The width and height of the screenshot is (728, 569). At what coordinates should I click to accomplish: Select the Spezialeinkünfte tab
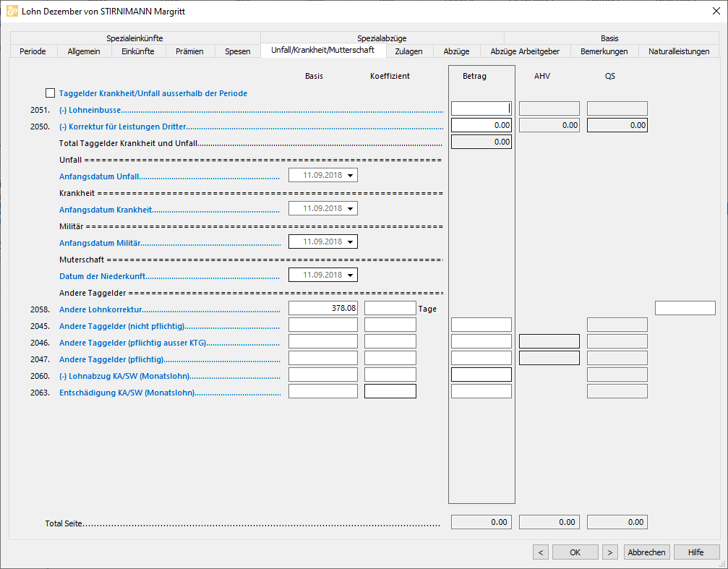coord(134,38)
